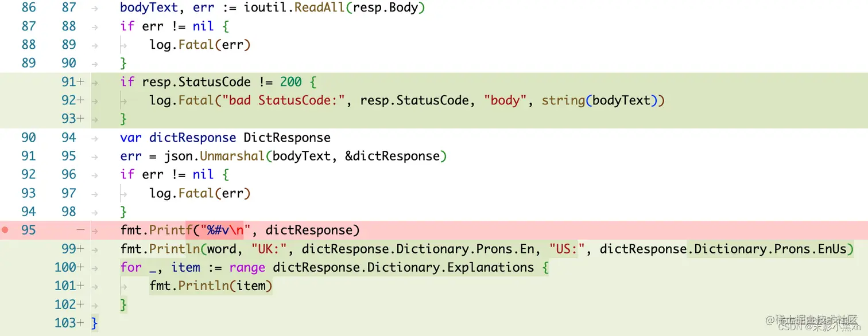
Task: Click dictResponse.Dictionary.Prons.EnUs at the end of line 99
Action: pyautogui.click(x=723, y=249)
